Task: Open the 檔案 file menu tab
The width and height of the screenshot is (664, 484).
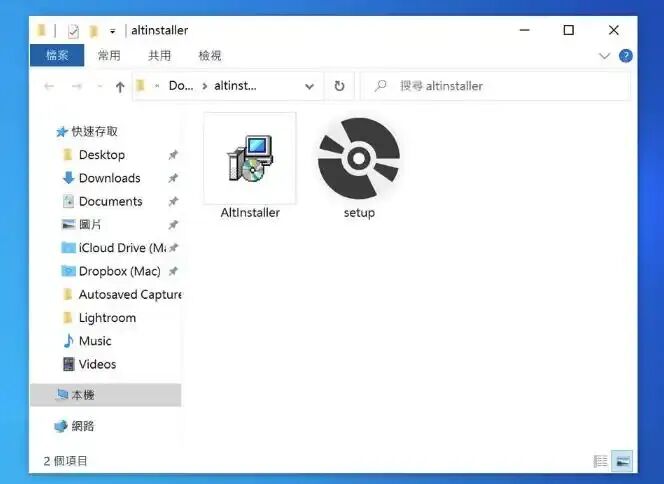Action: (57, 55)
